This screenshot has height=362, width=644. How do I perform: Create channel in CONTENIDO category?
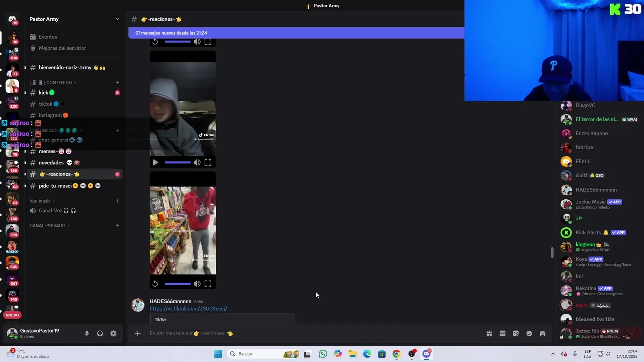coord(117,82)
